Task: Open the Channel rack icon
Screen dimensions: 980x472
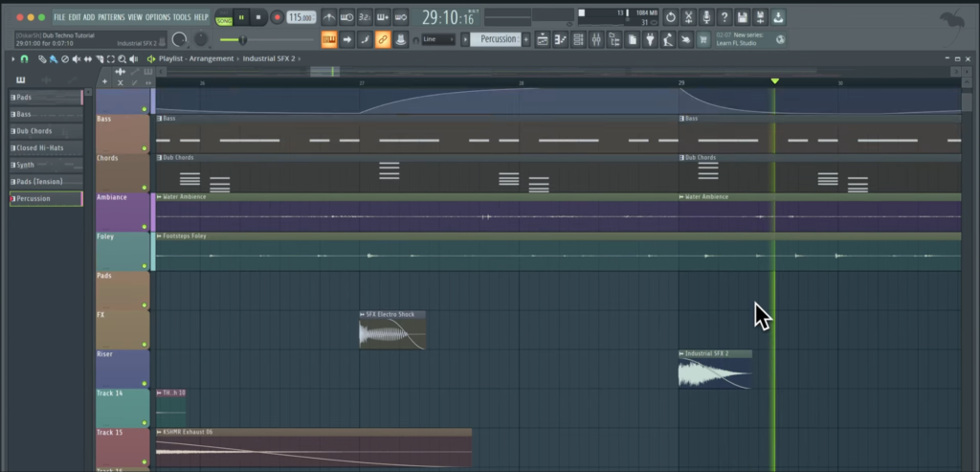Action: coord(579,39)
